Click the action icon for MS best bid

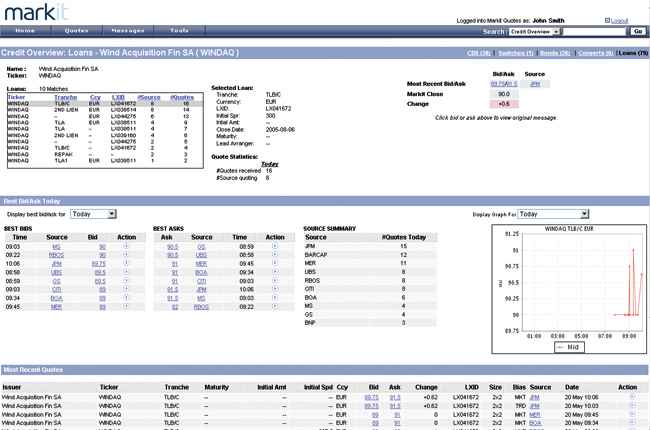pos(126,246)
